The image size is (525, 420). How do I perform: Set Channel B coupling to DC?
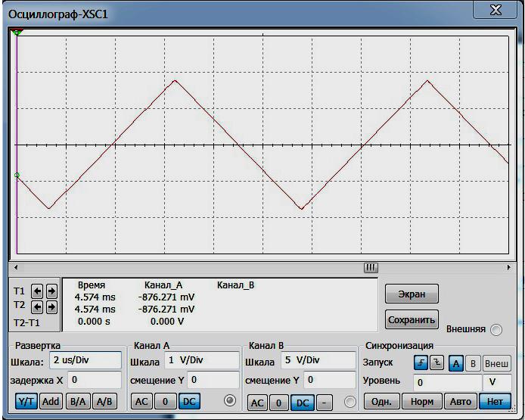click(303, 403)
